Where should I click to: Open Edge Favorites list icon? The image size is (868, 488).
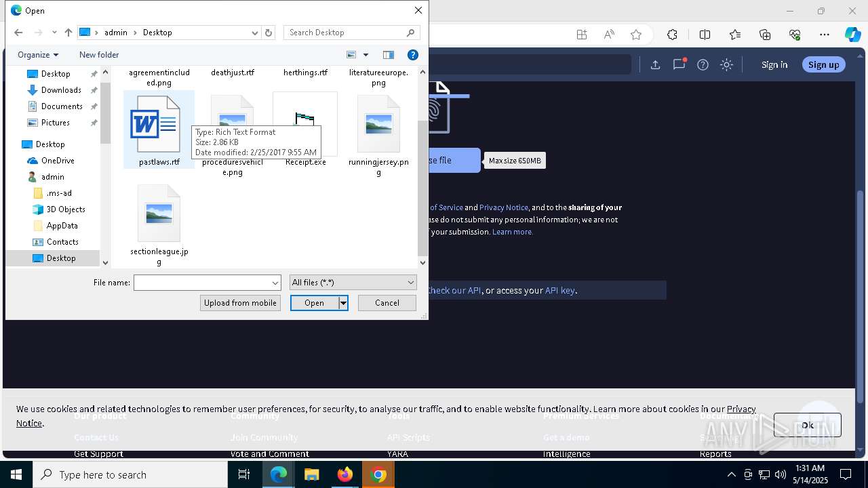[x=735, y=35]
